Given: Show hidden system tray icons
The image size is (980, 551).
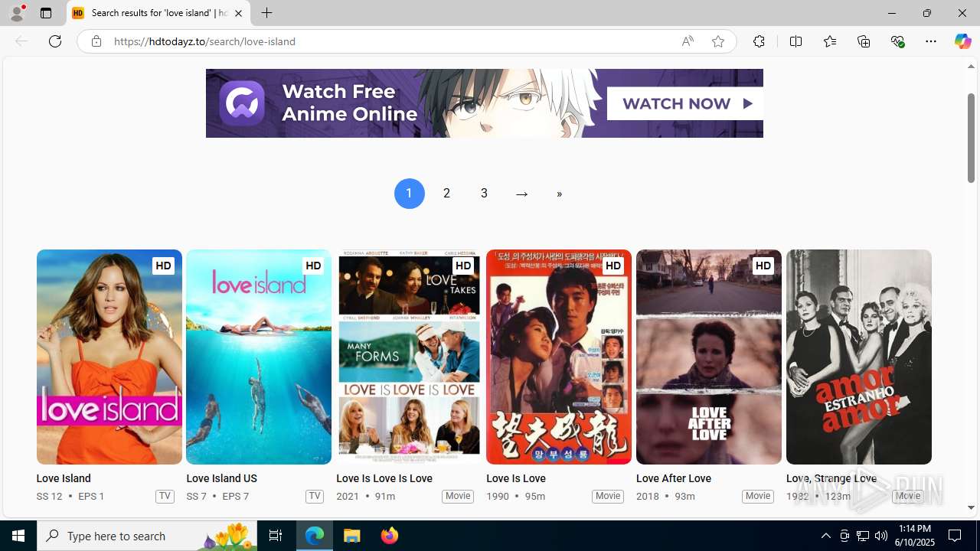Looking at the screenshot, I should coord(825,536).
